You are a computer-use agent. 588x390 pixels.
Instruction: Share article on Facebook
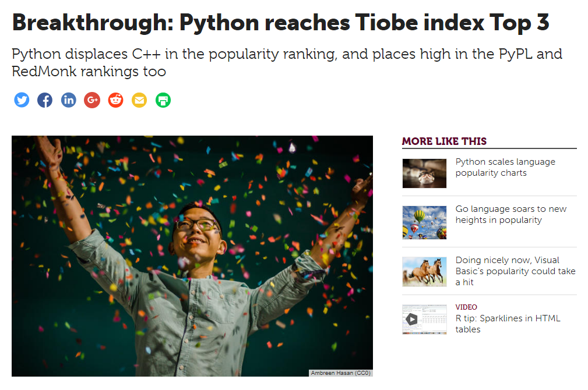click(x=45, y=100)
